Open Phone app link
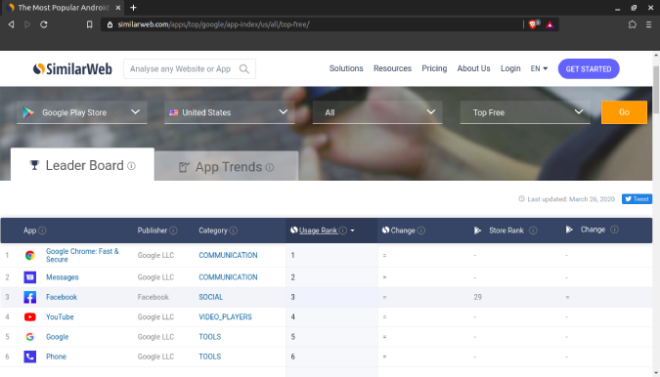The width and height of the screenshot is (660, 377). click(56, 356)
